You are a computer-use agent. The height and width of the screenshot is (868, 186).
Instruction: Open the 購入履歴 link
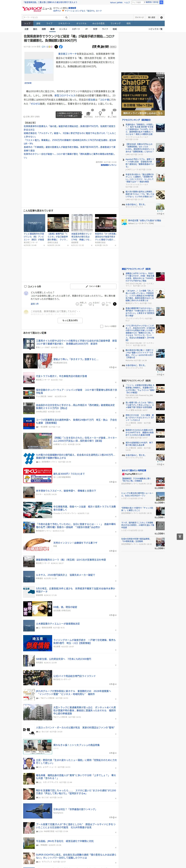coord(152,18)
